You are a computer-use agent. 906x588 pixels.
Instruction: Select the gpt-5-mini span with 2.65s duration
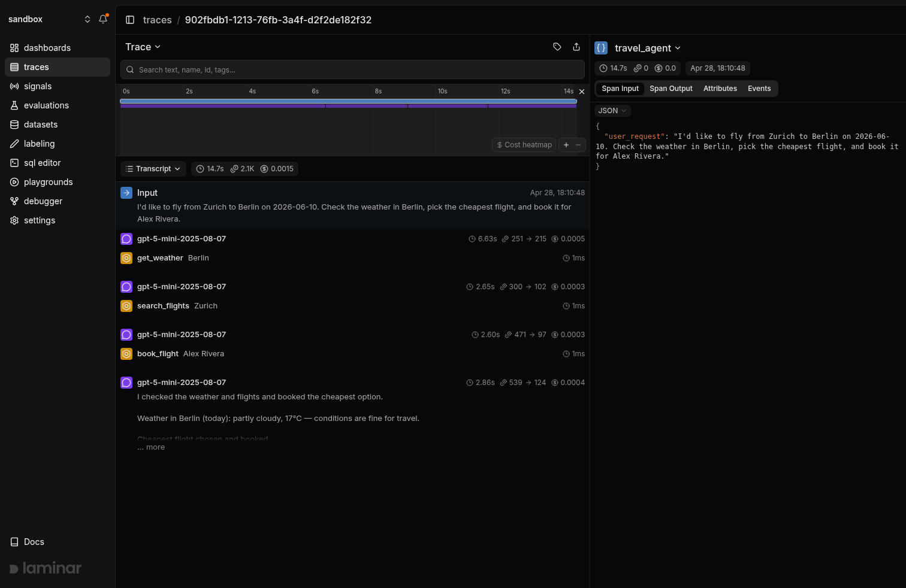(x=352, y=287)
